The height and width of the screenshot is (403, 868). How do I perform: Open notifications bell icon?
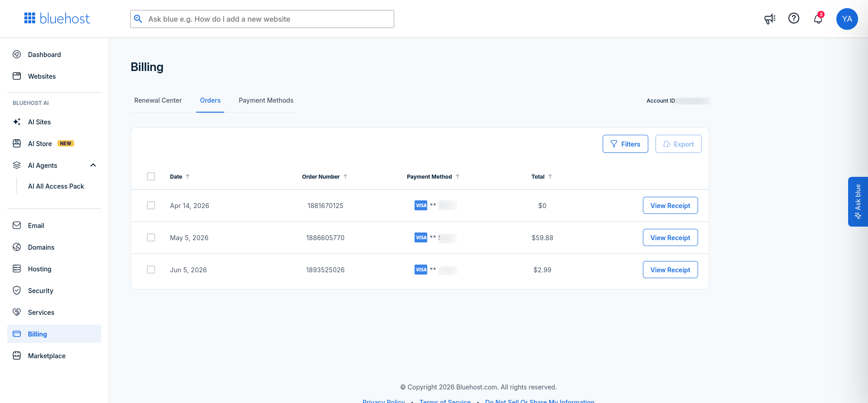tap(818, 19)
